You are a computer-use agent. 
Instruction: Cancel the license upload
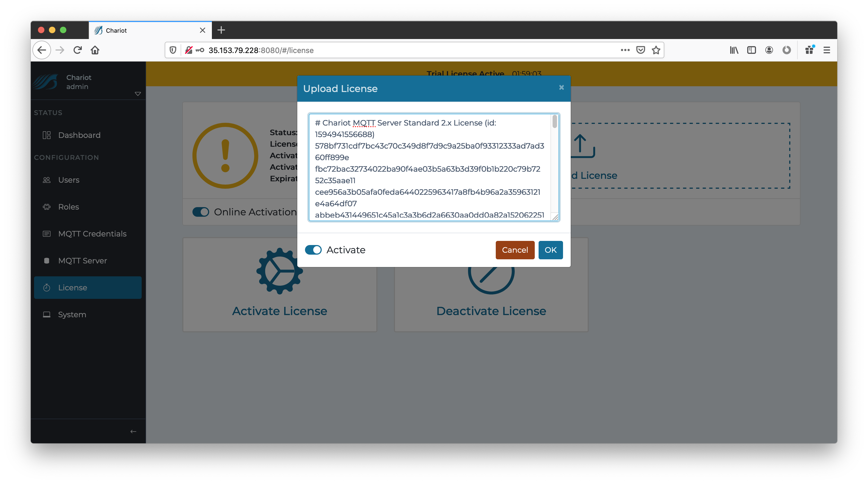(x=515, y=250)
